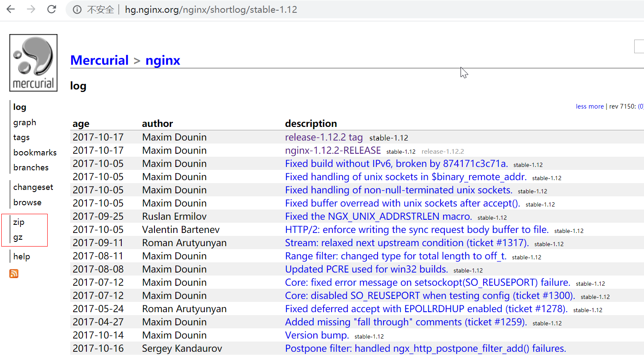Click the 'age' column header
644x356 pixels.
[81, 124]
